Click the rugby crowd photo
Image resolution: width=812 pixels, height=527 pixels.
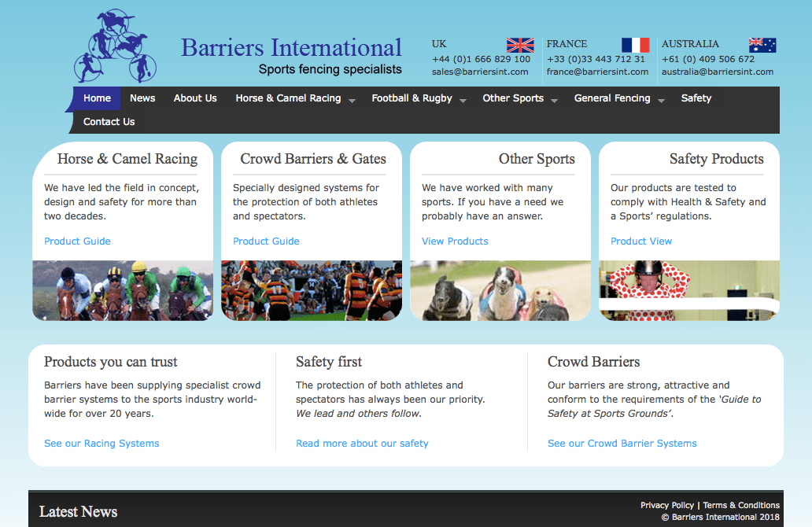tap(312, 290)
